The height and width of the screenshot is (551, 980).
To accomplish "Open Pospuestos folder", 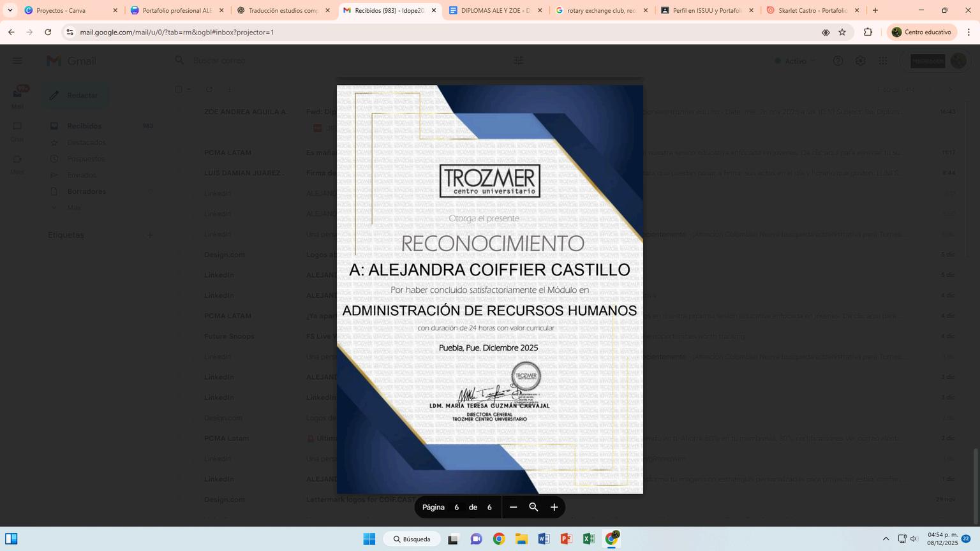I will (101, 159).
